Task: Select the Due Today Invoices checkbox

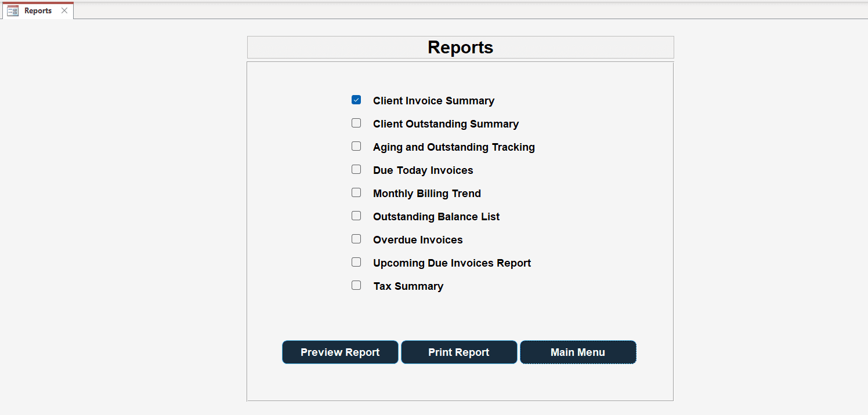Action: pos(356,169)
